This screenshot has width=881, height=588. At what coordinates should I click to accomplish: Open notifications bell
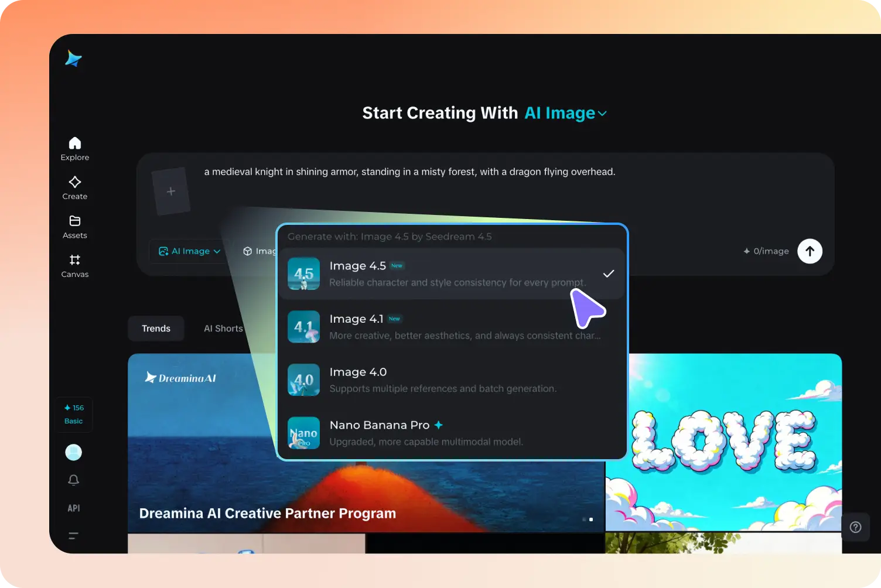pyautogui.click(x=73, y=480)
